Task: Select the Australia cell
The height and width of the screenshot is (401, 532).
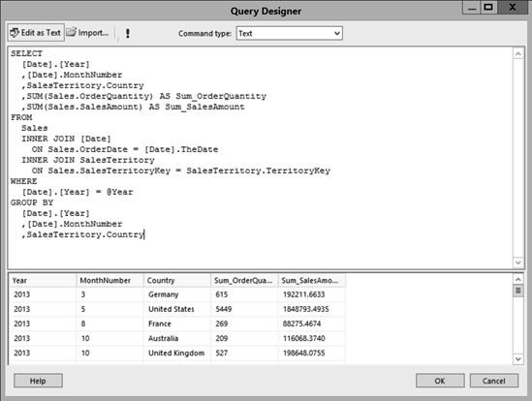Action: (176, 338)
